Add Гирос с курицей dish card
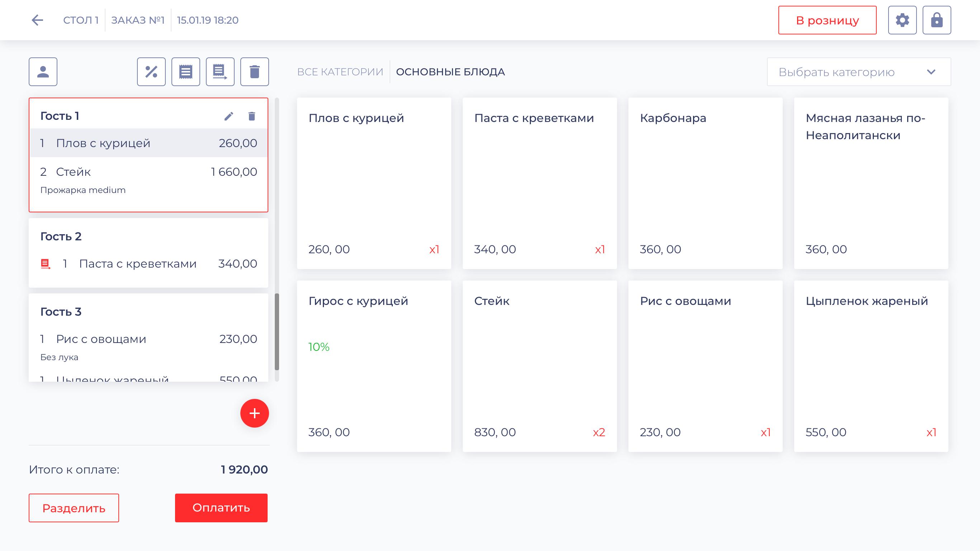Image resolution: width=980 pixels, height=551 pixels. tap(374, 367)
